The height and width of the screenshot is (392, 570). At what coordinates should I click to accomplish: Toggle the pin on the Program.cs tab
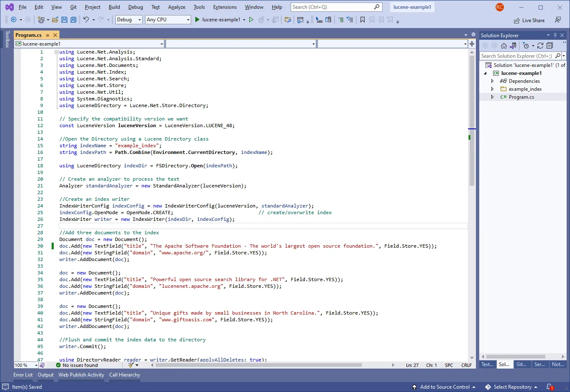tap(48, 35)
